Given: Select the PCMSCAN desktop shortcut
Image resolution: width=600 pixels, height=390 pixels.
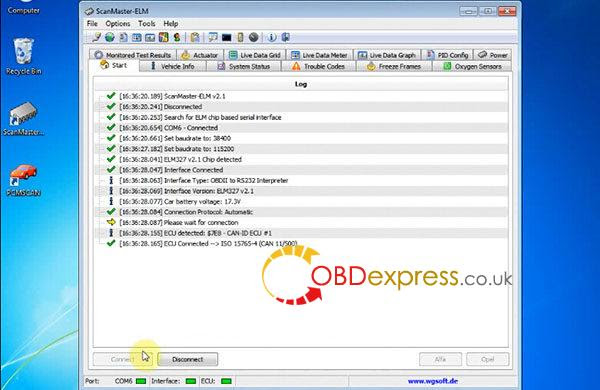Looking at the screenshot, I should [23, 180].
